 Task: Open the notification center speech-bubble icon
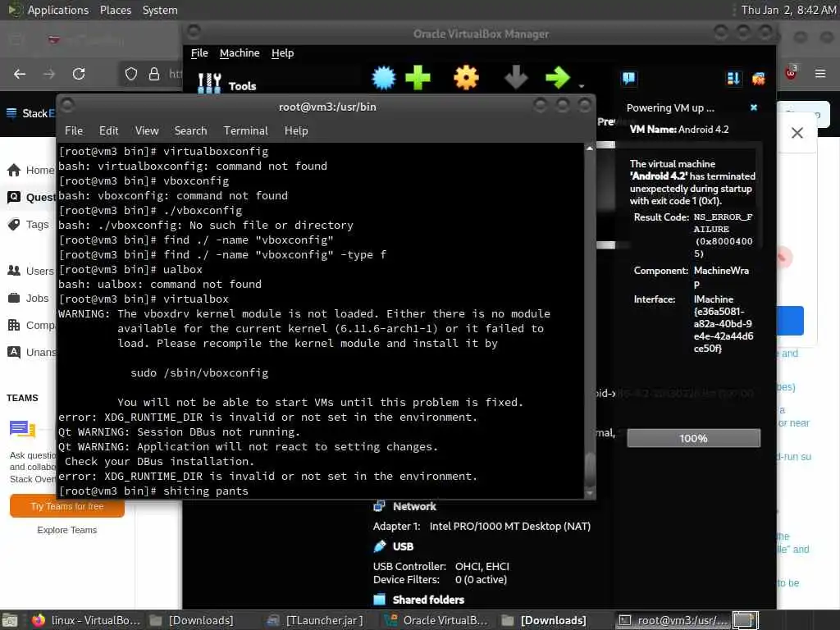pyautogui.click(x=629, y=79)
